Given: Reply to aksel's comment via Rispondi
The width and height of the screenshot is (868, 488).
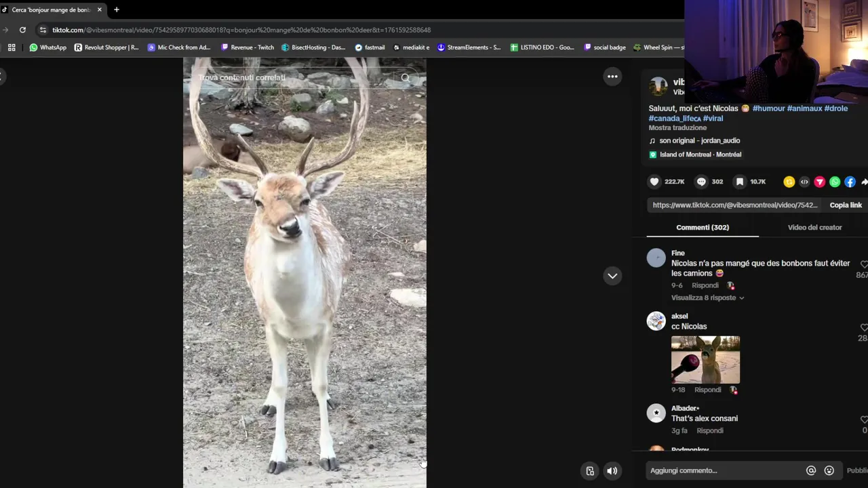Looking at the screenshot, I should coord(708,390).
